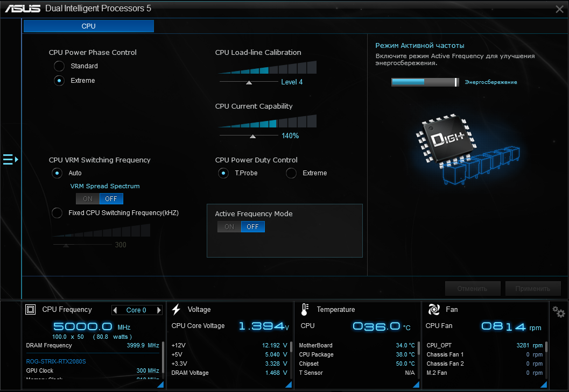Open the side menu with the arrow icon
The image size is (569, 392).
[x=11, y=159]
